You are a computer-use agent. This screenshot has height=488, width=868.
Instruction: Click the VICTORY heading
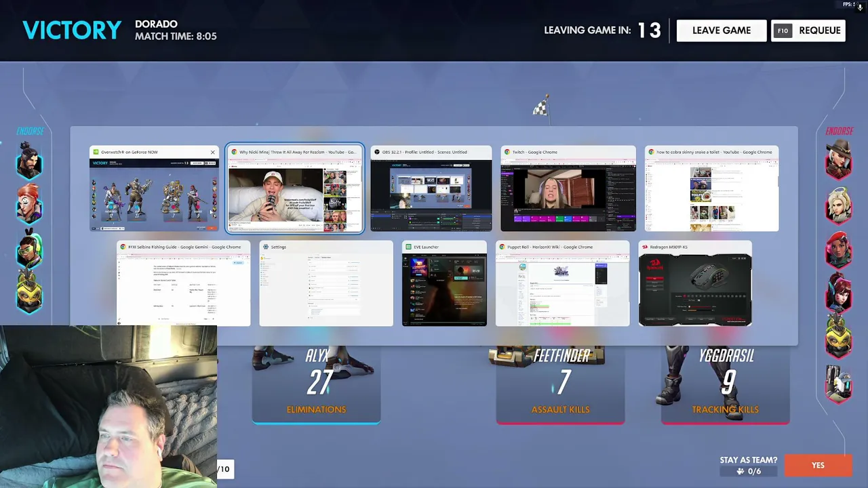[x=72, y=30]
